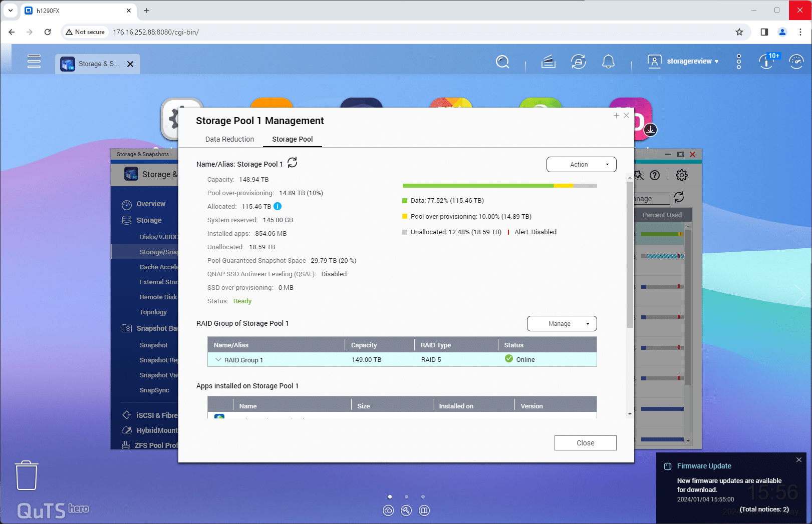Click green Data legend swatch
812x524 pixels.
pyautogui.click(x=405, y=201)
